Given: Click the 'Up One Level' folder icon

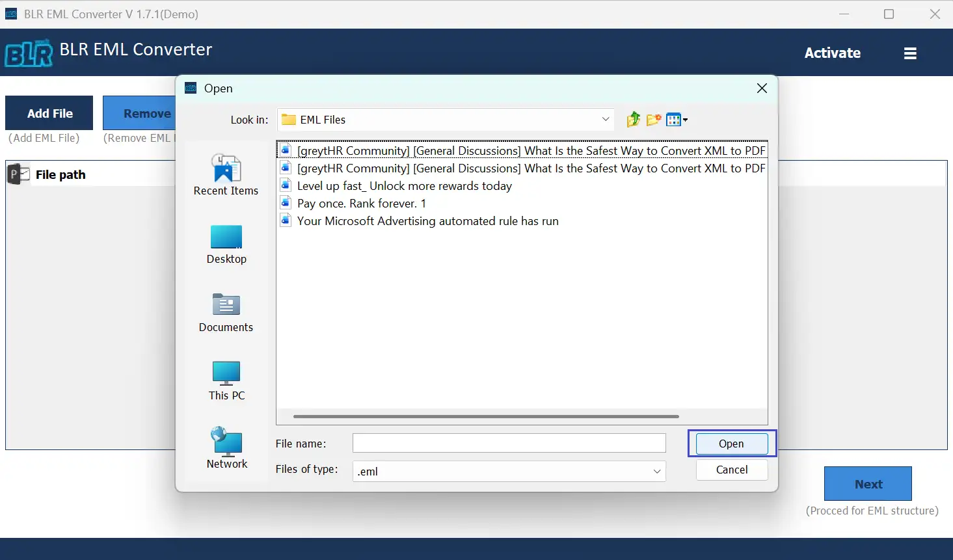Looking at the screenshot, I should point(632,119).
